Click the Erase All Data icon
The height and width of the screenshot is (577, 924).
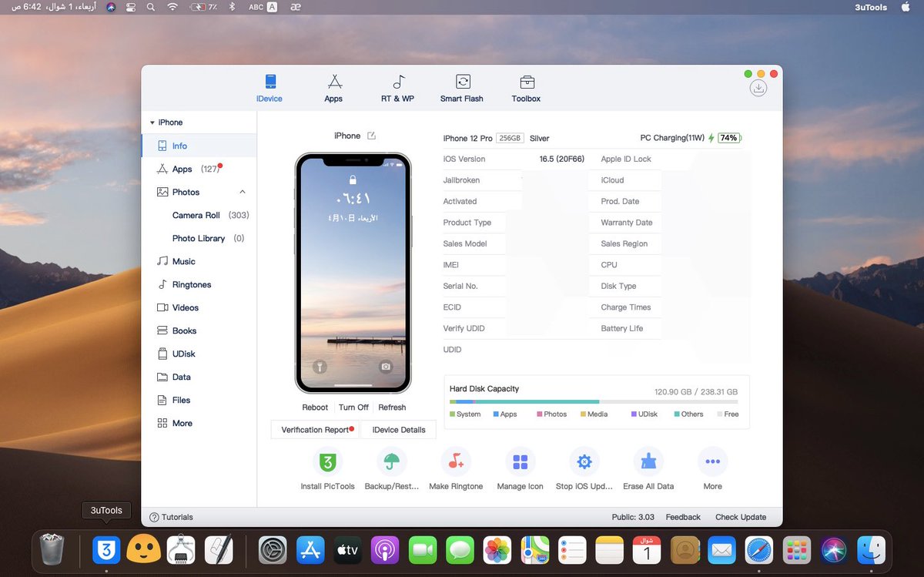click(648, 462)
